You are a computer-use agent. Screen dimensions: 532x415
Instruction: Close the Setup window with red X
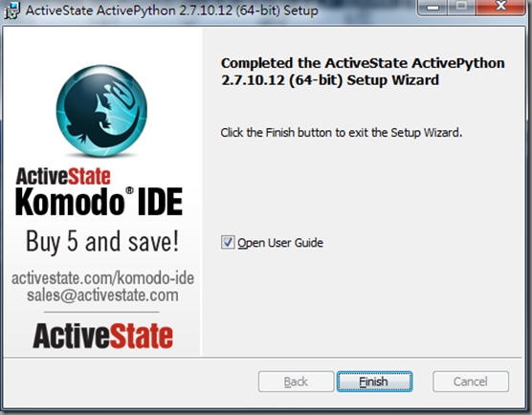500,7
